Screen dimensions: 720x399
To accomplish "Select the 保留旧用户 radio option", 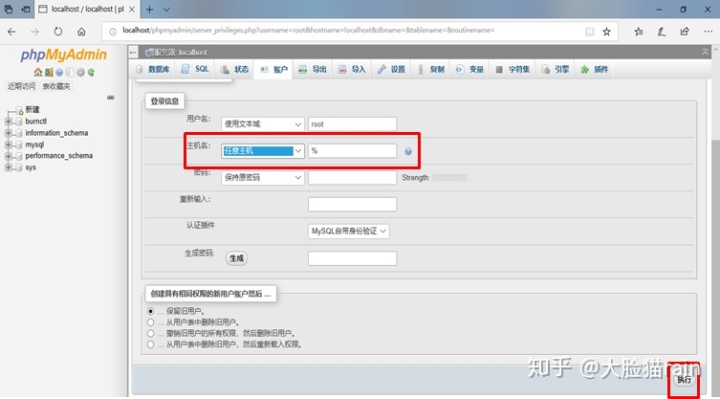I will (x=150, y=311).
